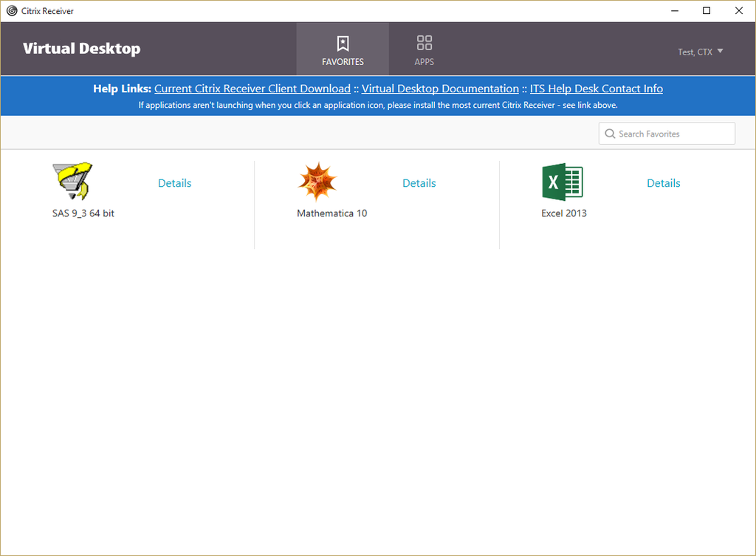
Task: Click the grid icon above APPS
Action: point(424,43)
